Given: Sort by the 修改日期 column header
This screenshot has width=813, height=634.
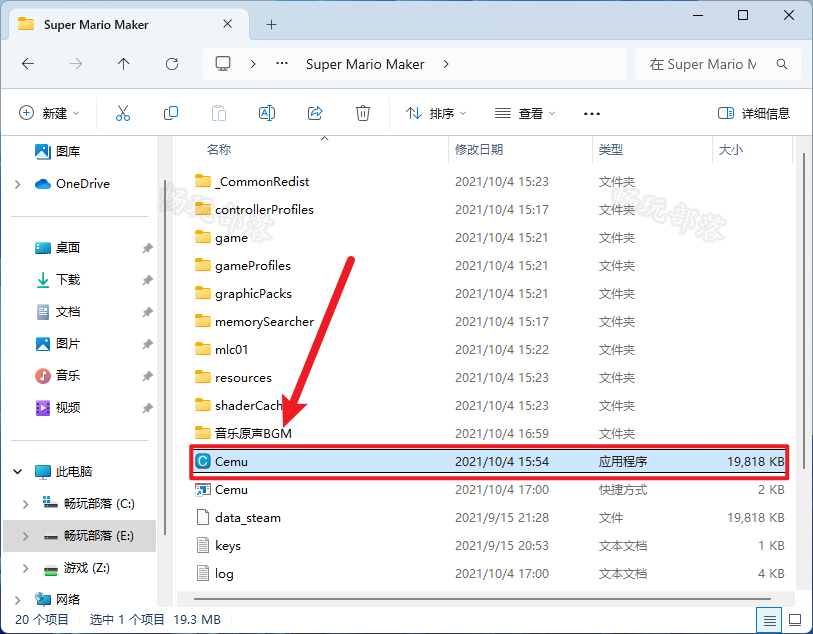Looking at the screenshot, I should (x=479, y=150).
